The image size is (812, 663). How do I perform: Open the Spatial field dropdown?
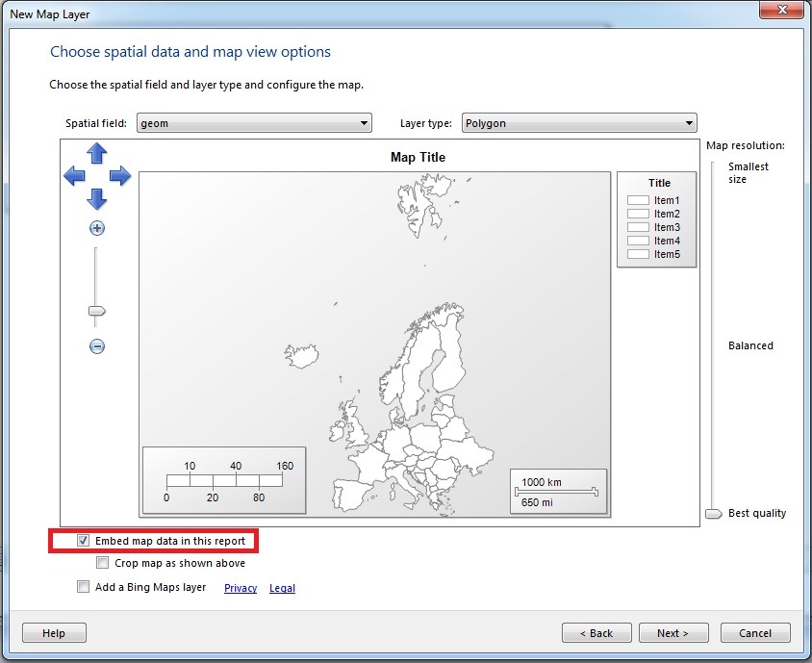click(x=254, y=123)
